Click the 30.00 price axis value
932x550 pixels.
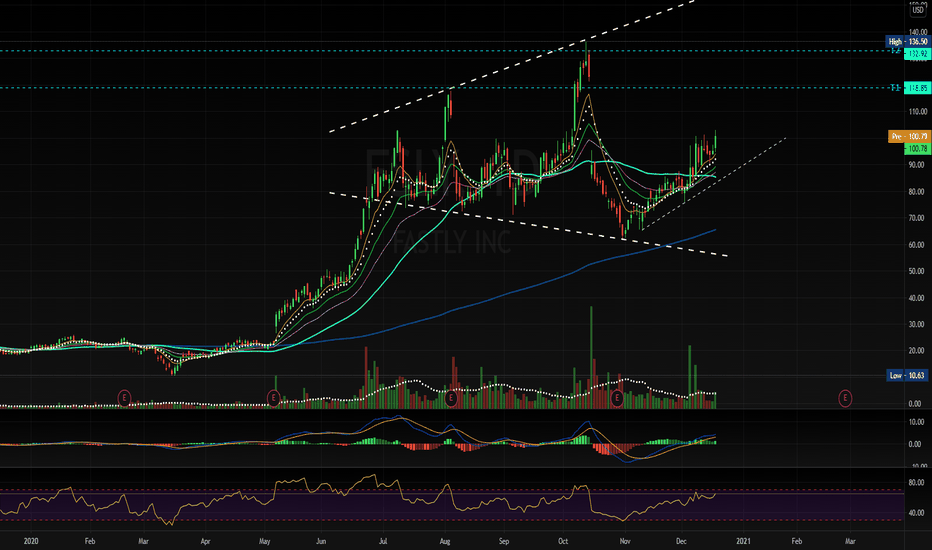[917, 325]
